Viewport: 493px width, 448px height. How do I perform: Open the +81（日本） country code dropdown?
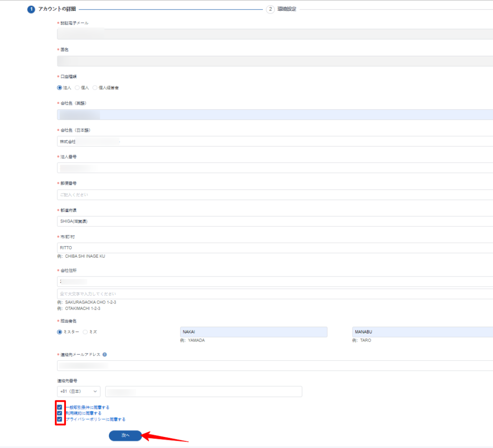coord(78,391)
